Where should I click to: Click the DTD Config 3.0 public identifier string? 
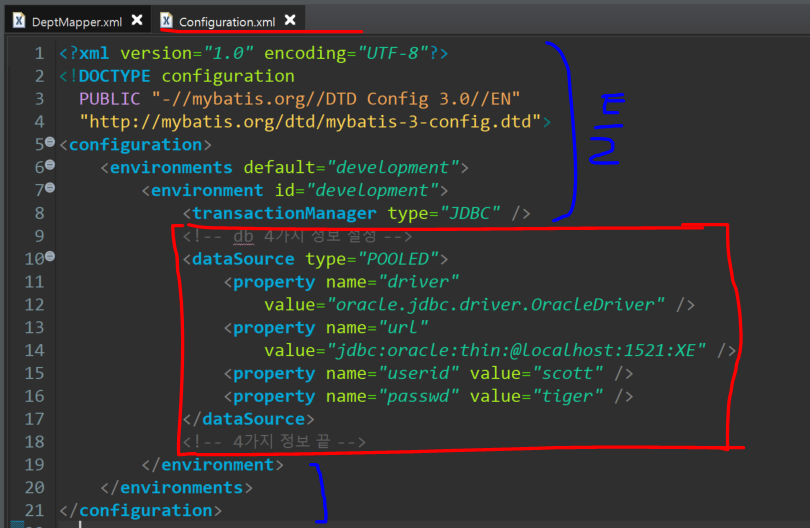coord(336,99)
